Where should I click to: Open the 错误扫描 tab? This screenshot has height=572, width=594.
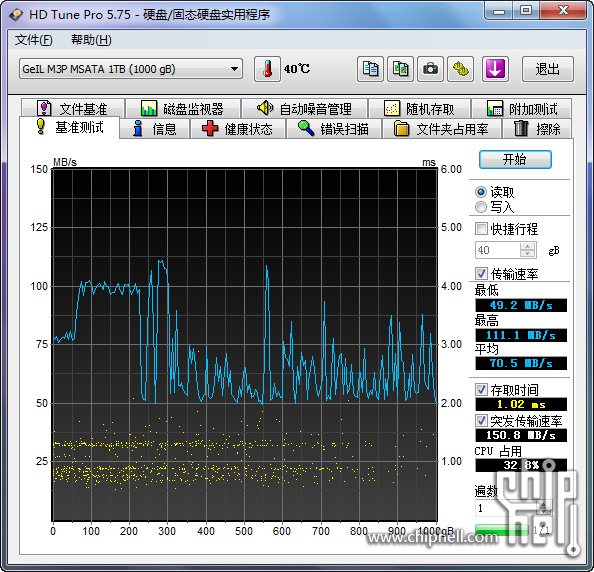point(334,129)
